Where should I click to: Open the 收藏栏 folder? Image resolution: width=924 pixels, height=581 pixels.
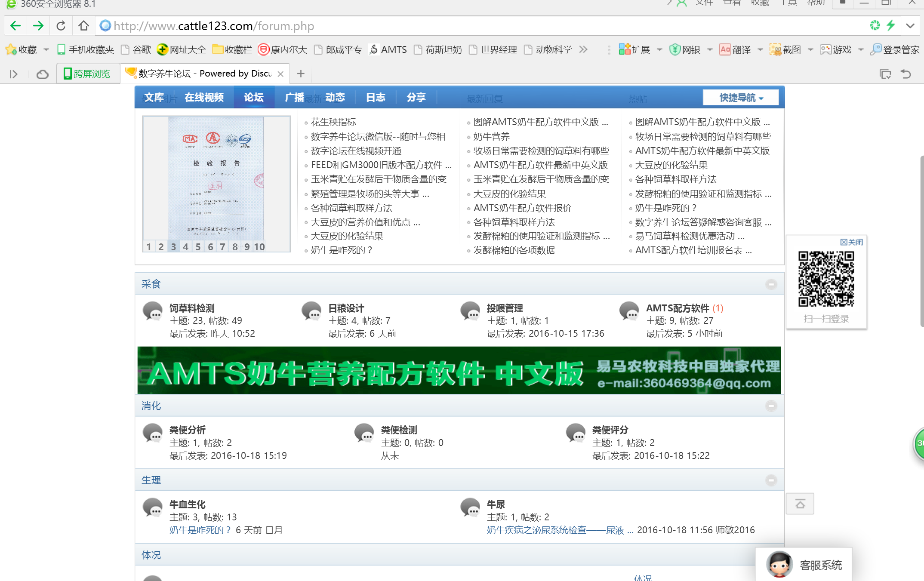click(232, 49)
